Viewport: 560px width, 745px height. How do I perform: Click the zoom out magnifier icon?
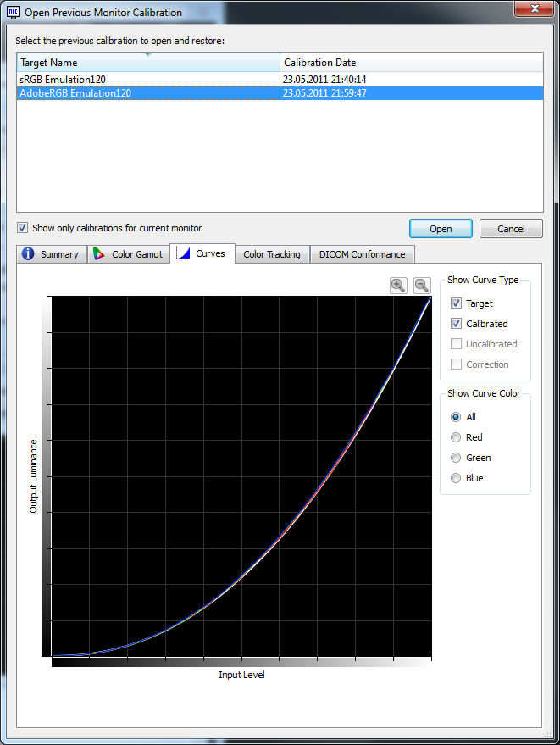click(422, 286)
